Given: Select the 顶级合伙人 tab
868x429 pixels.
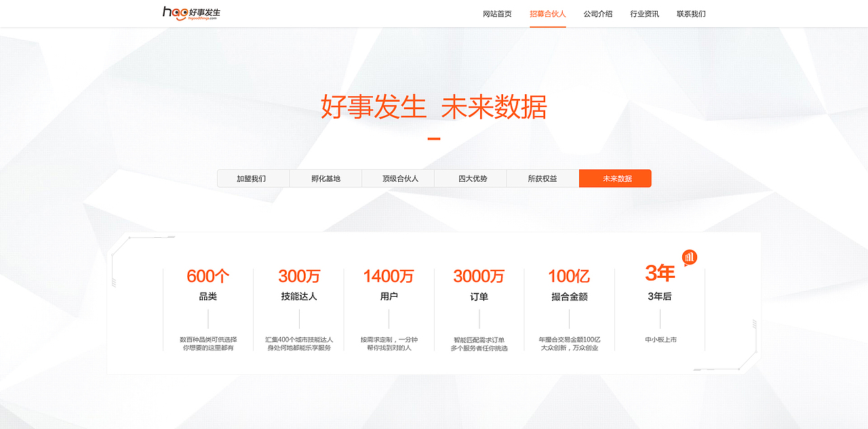Looking at the screenshot, I should (398, 178).
